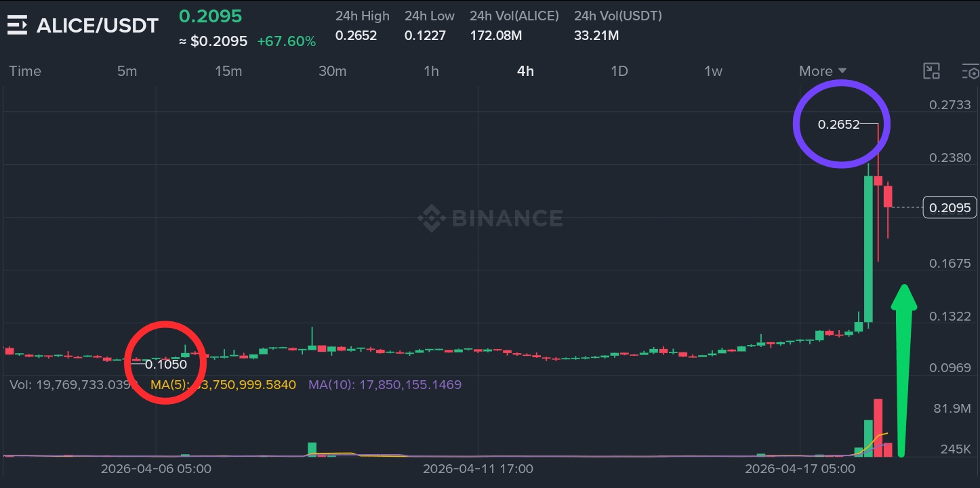Click the 24h Vol(ALICE) value 172.08M
This screenshot has height=488, width=980.
click(496, 35)
